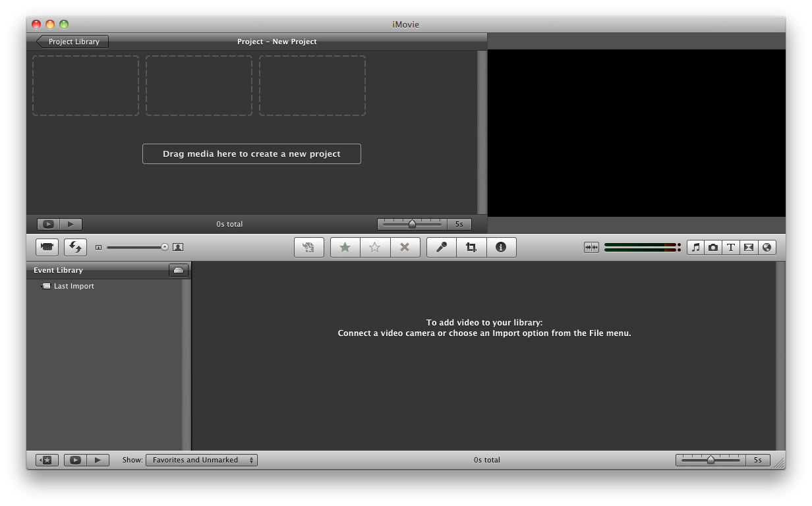Toggle audio skimming waveform button
This screenshot has width=812, height=506.
[x=591, y=247]
